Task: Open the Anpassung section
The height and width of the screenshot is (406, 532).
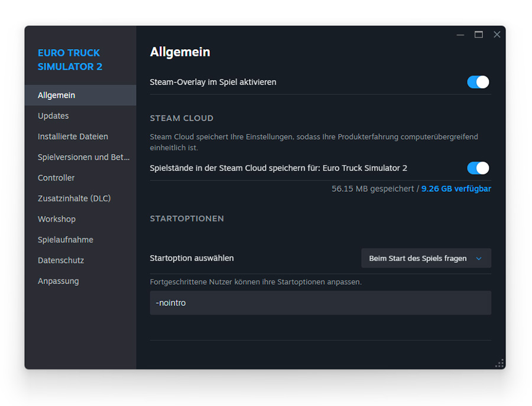Action: pyautogui.click(x=80, y=281)
